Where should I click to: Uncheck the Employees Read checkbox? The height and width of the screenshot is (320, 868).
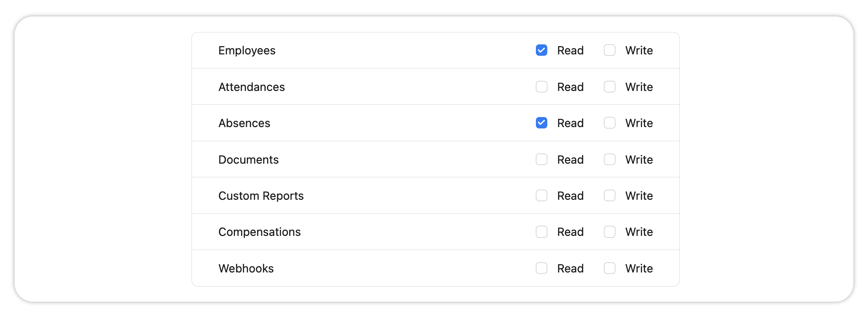click(541, 50)
